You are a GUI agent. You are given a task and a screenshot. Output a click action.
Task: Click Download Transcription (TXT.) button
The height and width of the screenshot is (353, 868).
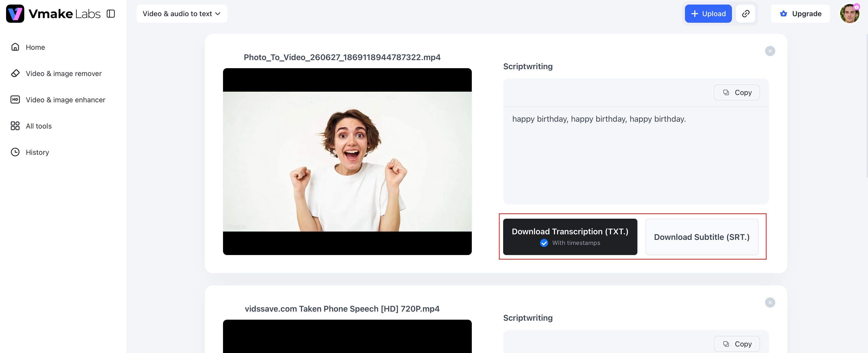pyautogui.click(x=570, y=237)
